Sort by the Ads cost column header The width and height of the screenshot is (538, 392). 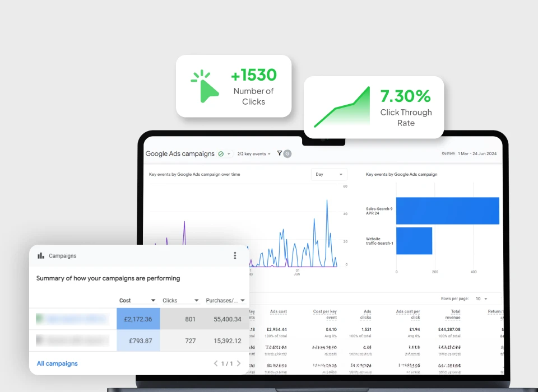[279, 311]
